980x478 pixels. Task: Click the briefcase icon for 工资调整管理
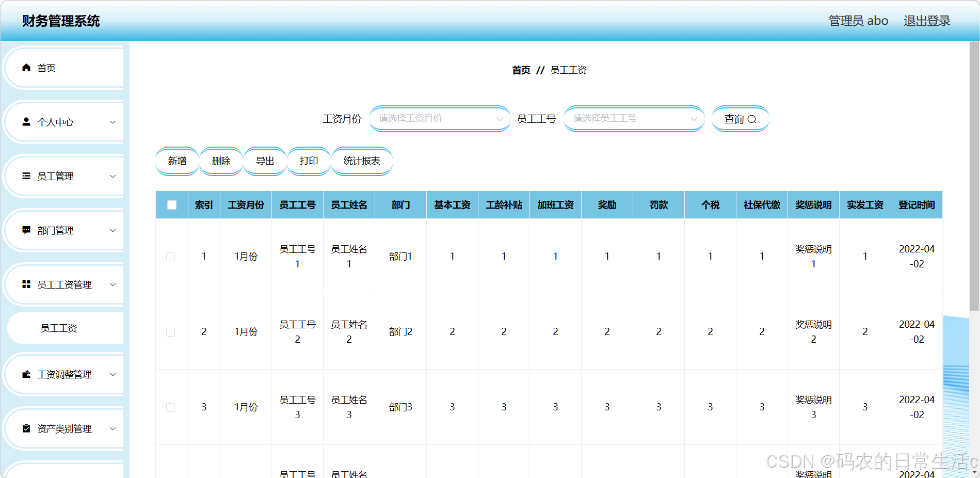[x=26, y=374]
